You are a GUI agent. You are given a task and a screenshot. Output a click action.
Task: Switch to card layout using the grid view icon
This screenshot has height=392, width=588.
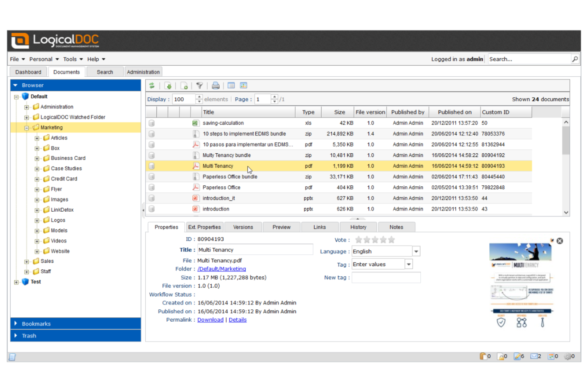tap(244, 85)
